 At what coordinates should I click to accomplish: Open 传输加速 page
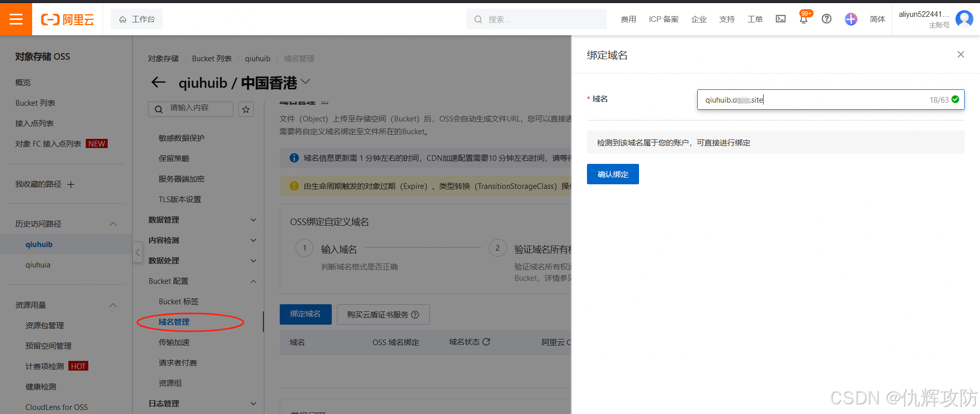(x=174, y=342)
